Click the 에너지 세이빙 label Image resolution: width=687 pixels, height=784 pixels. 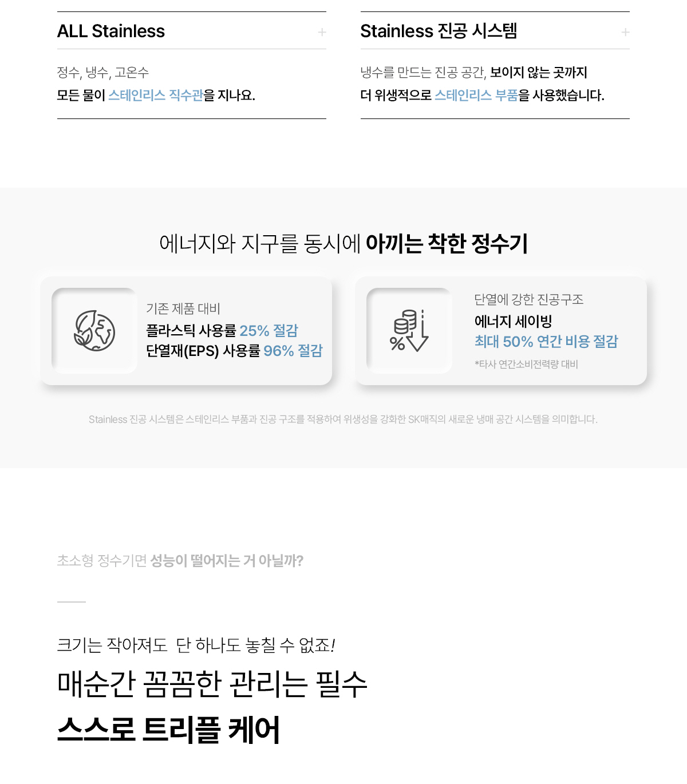click(x=513, y=321)
